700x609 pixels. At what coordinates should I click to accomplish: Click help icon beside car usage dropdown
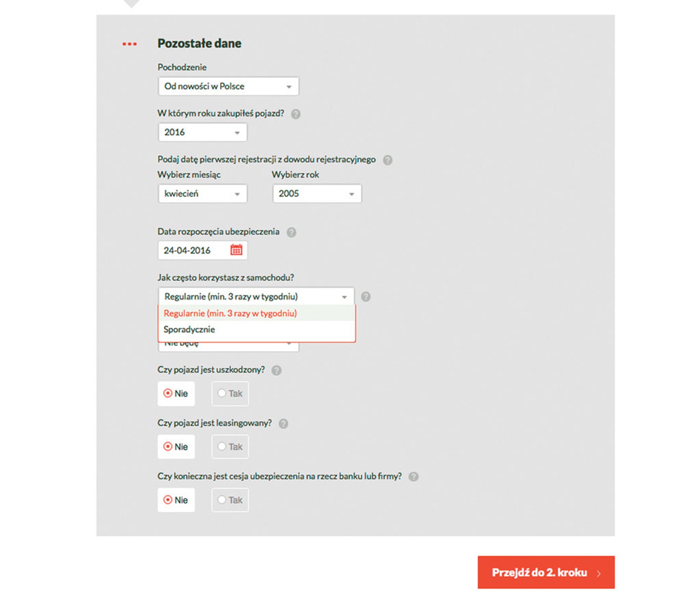click(x=366, y=297)
